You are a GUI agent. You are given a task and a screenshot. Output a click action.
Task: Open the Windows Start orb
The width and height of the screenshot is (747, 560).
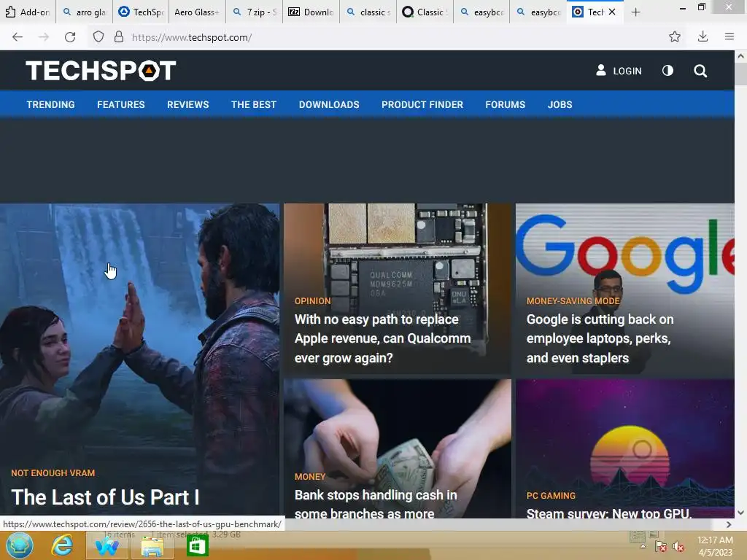(x=20, y=545)
